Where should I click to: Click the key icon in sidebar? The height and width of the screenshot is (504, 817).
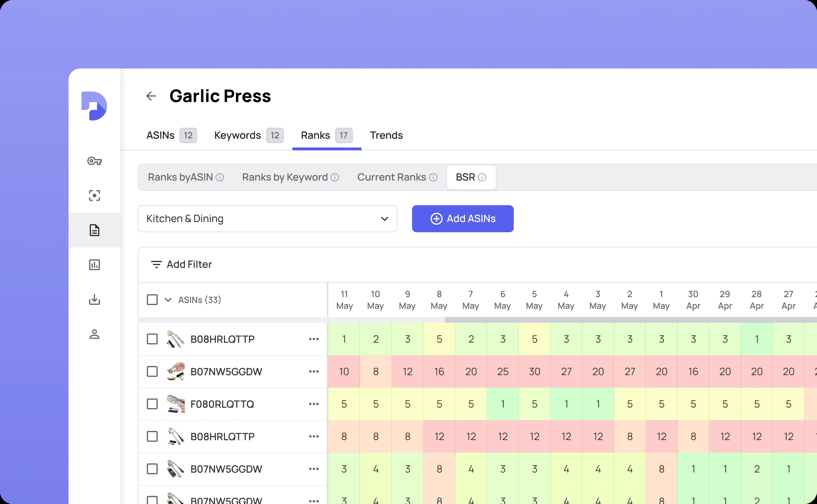pyautogui.click(x=94, y=161)
